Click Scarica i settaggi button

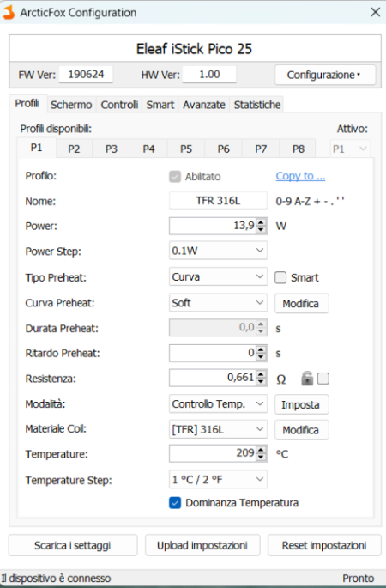coord(73,545)
